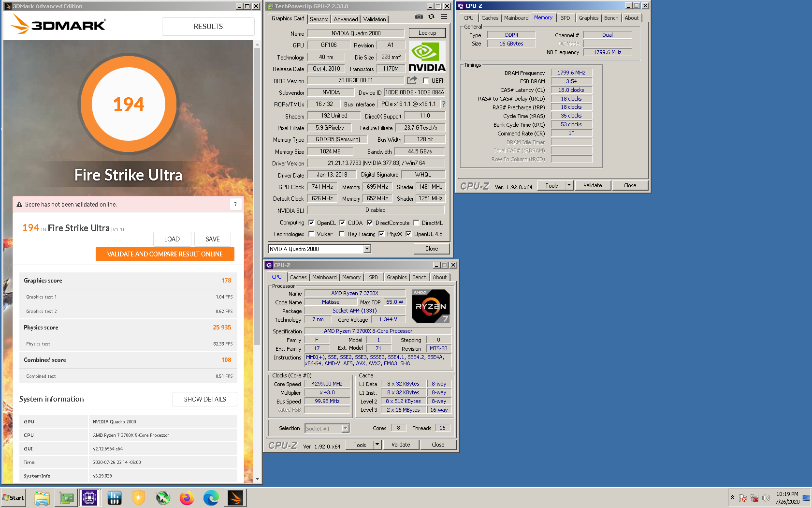
Task: Open the Bench tab in lower CPU-Z window
Action: point(420,277)
